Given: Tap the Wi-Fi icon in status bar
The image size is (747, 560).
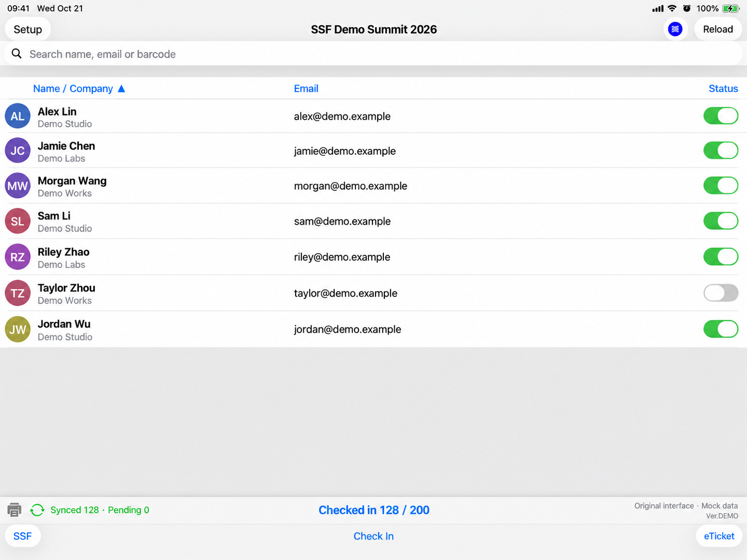Looking at the screenshot, I should pos(672,8).
